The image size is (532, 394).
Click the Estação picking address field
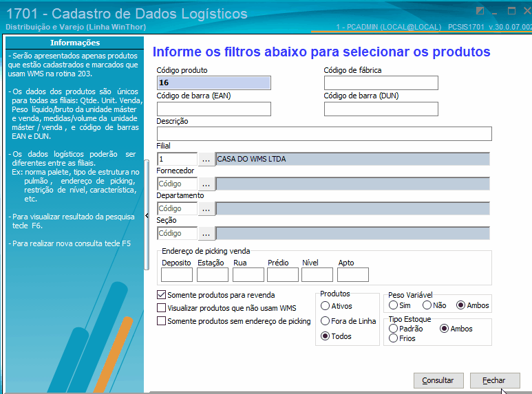point(213,274)
